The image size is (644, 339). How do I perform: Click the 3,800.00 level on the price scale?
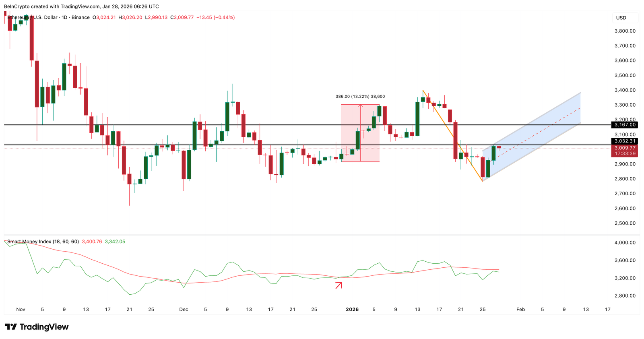tap(625, 31)
